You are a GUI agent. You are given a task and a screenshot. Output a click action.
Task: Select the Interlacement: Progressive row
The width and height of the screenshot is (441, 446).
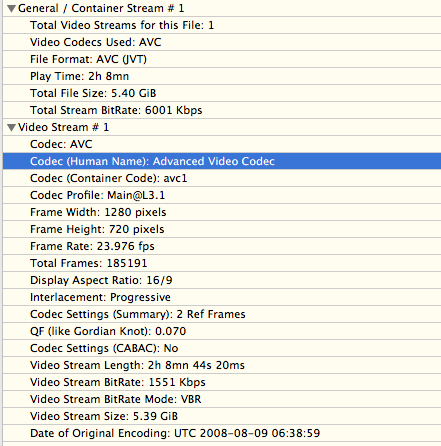pyautogui.click(x=222, y=297)
